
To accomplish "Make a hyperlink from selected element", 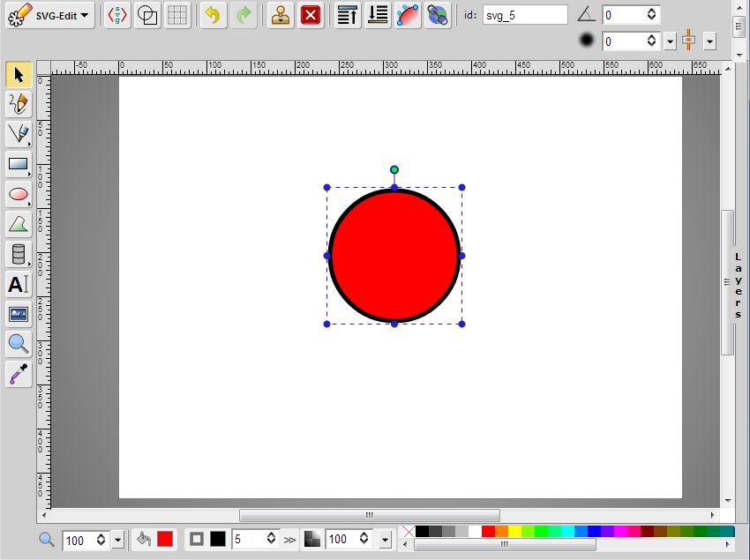I will 437,15.
